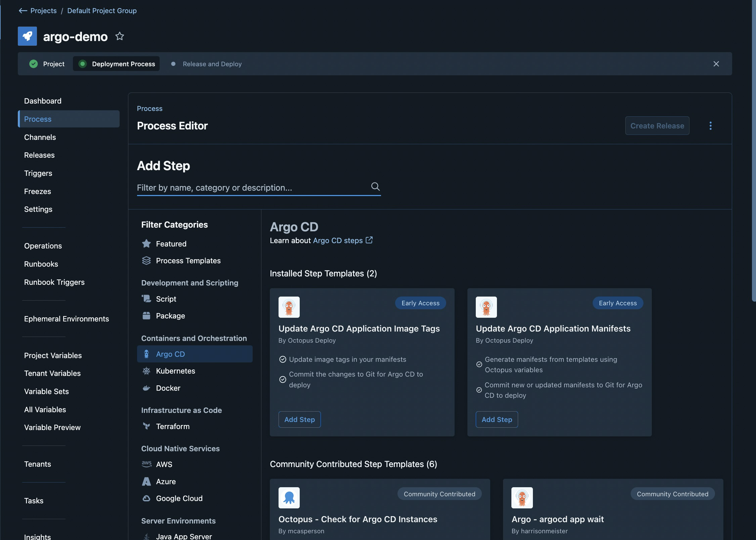Click the Argo logo on Image Tags card
The image size is (756, 540).
pyautogui.click(x=289, y=307)
